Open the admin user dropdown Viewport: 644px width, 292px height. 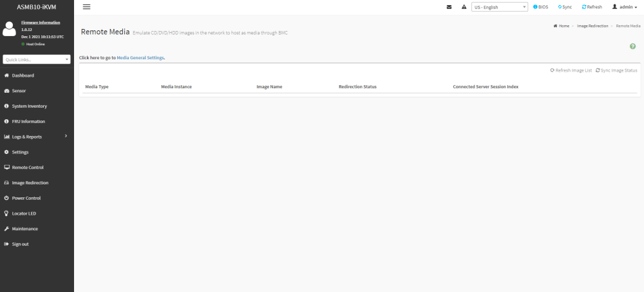point(625,7)
